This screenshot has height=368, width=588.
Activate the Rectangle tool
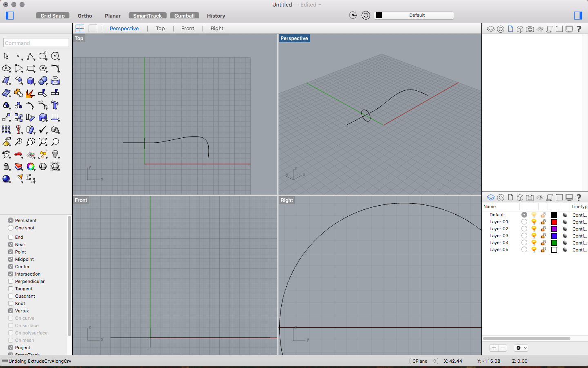(x=31, y=68)
